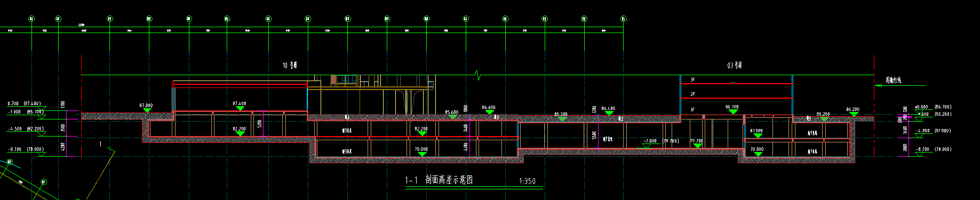980x200 pixels.
Task: Select the '3F' floor label
Action: [692, 79]
